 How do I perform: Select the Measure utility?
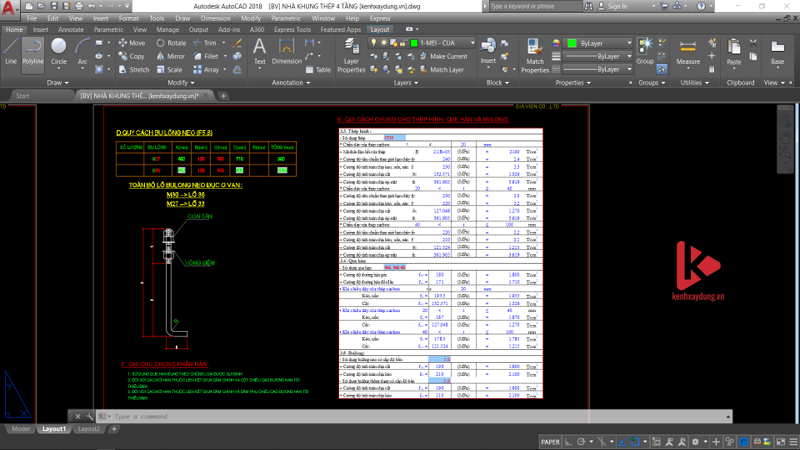click(688, 52)
